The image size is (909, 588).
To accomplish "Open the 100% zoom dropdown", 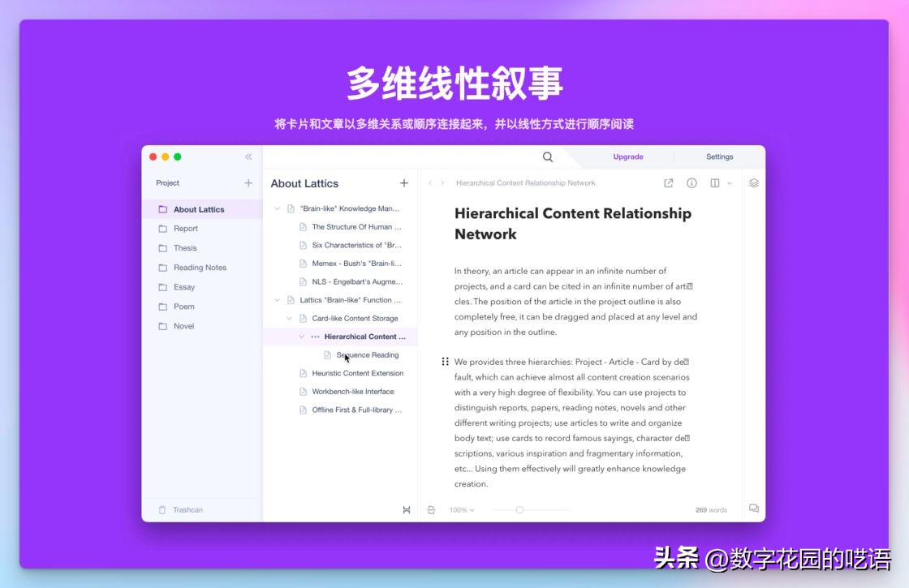I will pyautogui.click(x=462, y=510).
